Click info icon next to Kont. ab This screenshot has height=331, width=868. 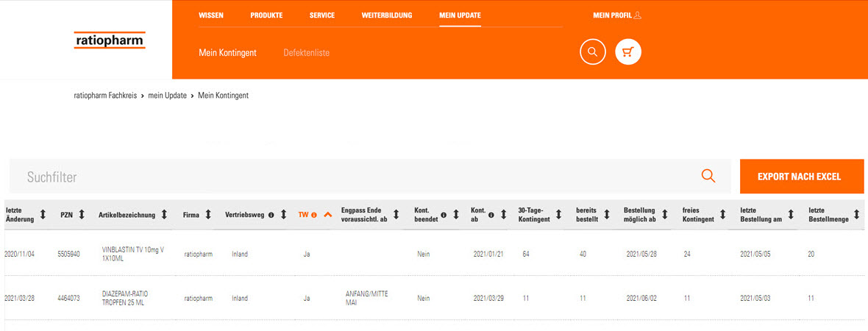[491, 215]
